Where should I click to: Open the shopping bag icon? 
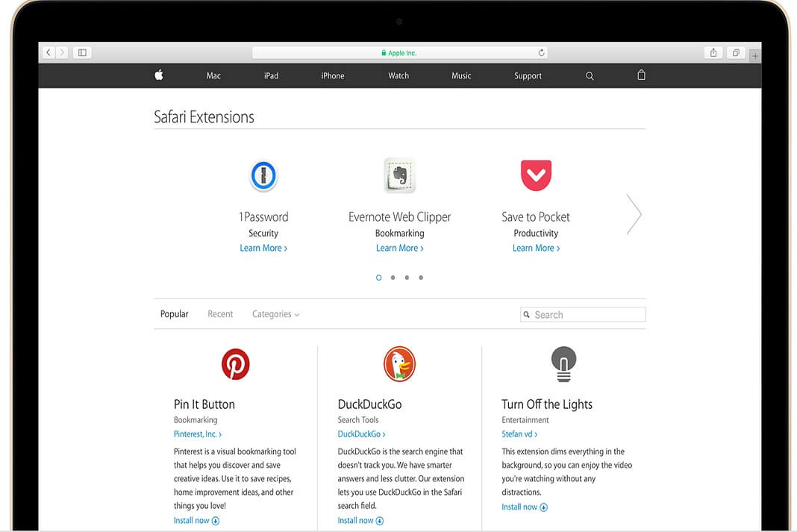click(641, 75)
